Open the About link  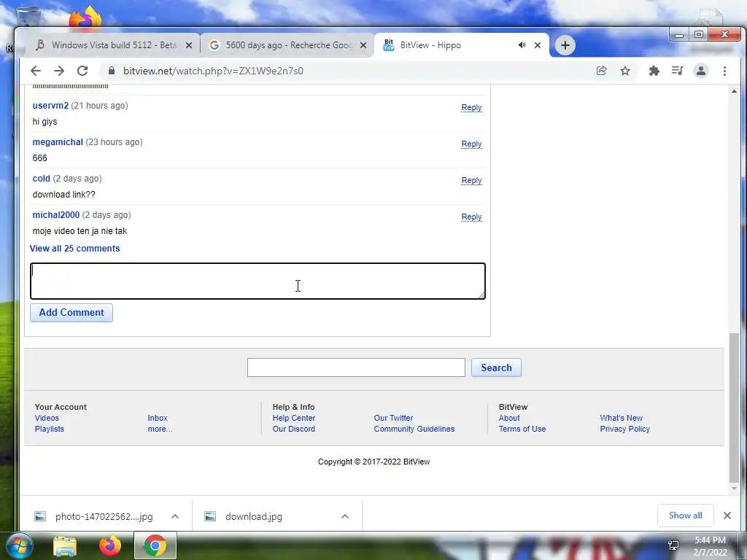[x=508, y=418]
